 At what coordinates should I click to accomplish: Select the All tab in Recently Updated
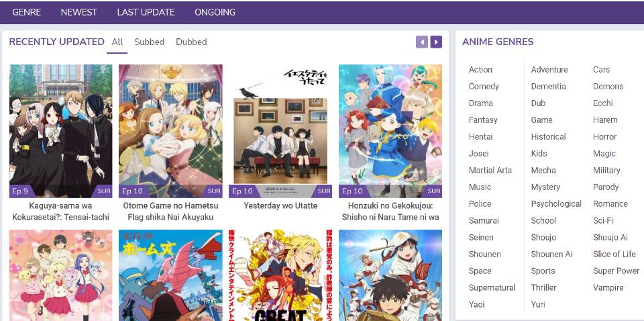click(117, 42)
